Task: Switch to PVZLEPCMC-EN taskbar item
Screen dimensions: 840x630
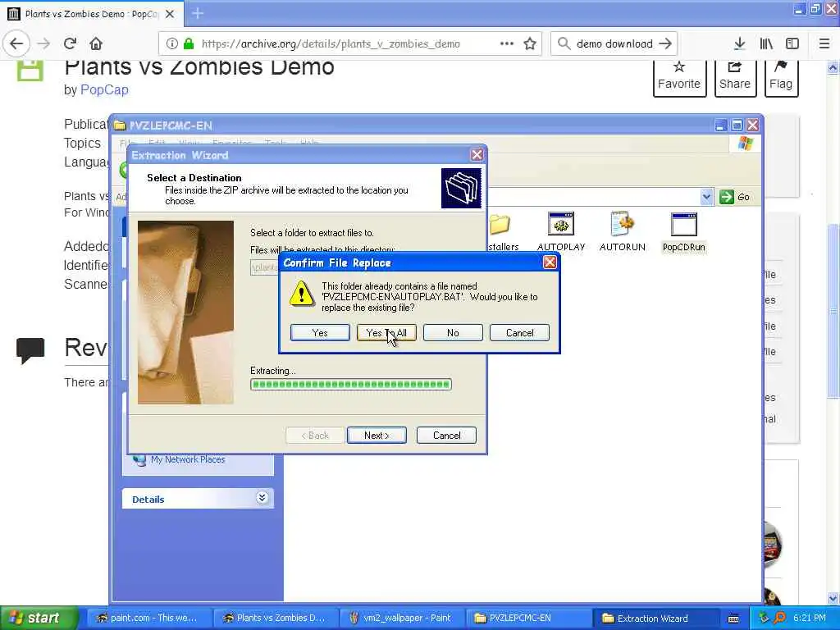Action: (527, 619)
